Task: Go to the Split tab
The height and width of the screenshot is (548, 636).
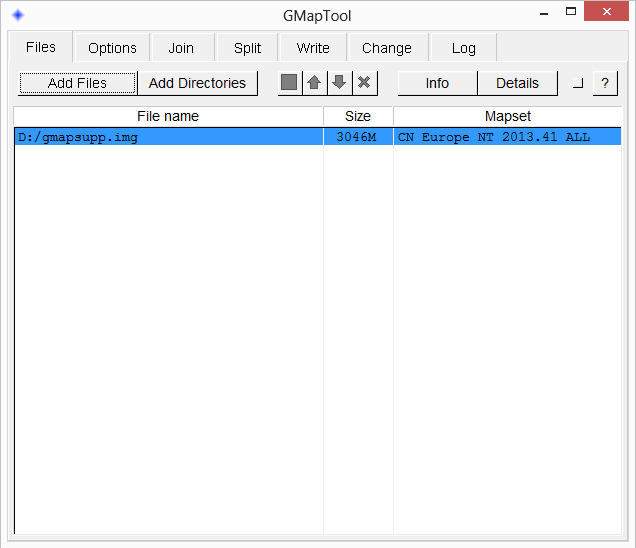Action: (x=247, y=48)
